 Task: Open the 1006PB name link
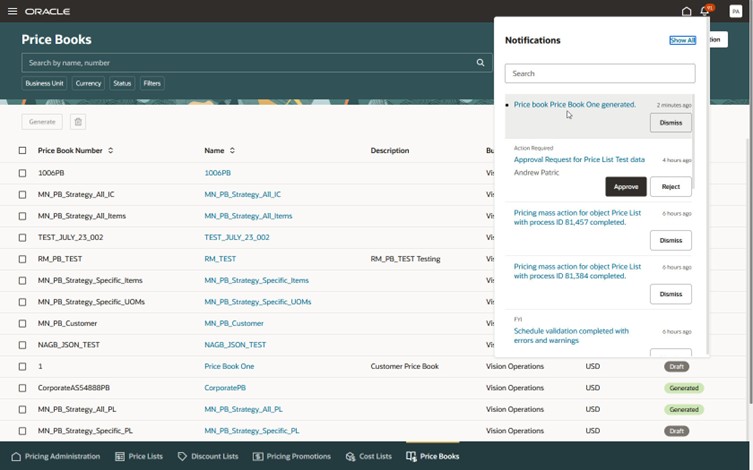tap(218, 173)
